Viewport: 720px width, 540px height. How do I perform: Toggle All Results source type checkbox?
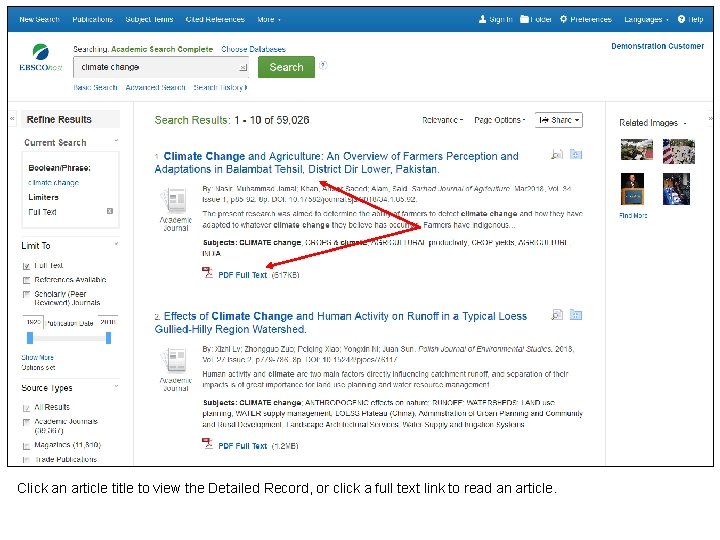pos(26,408)
